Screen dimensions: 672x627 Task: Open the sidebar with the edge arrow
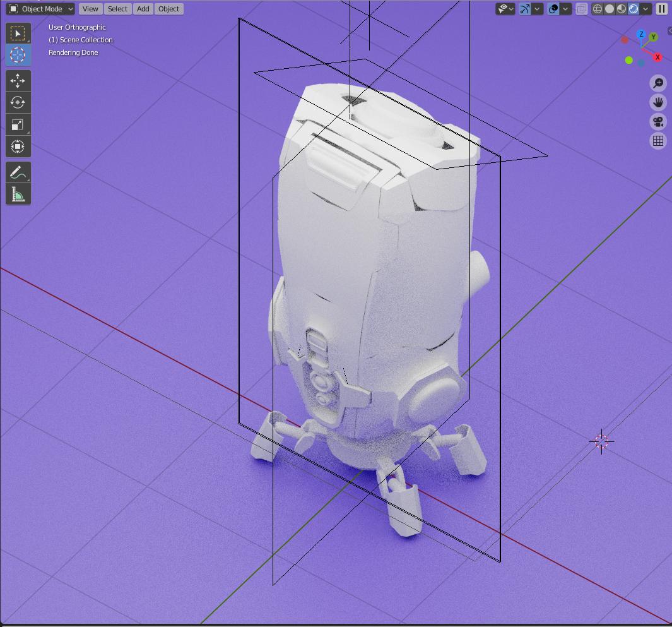pos(669,31)
